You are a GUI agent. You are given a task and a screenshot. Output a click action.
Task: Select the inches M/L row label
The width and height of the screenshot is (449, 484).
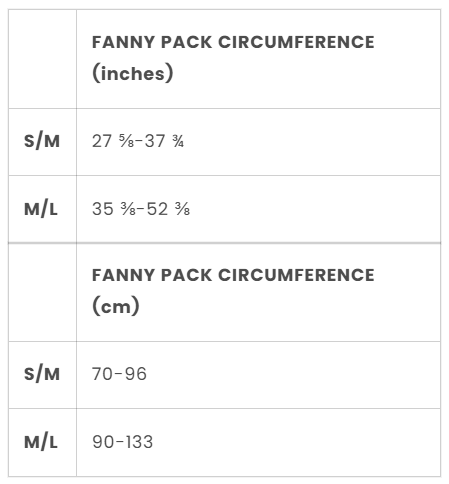point(41,209)
